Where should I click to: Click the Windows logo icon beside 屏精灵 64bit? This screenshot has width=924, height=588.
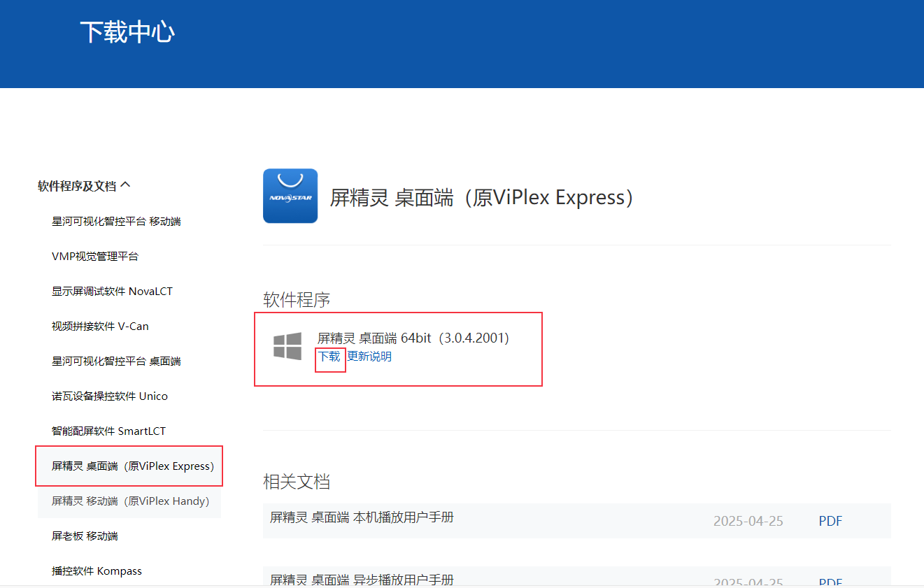coord(287,347)
